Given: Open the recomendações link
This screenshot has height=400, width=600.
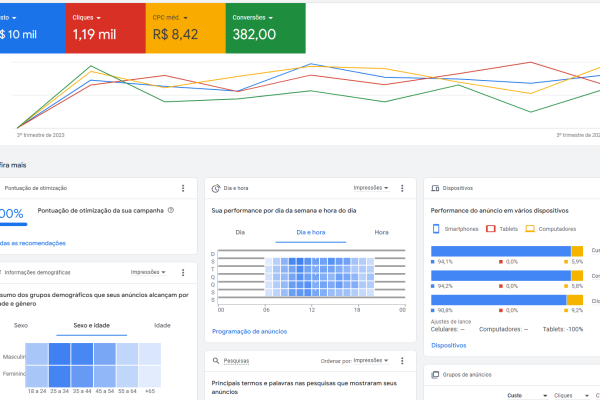Looking at the screenshot, I should tap(33, 243).
